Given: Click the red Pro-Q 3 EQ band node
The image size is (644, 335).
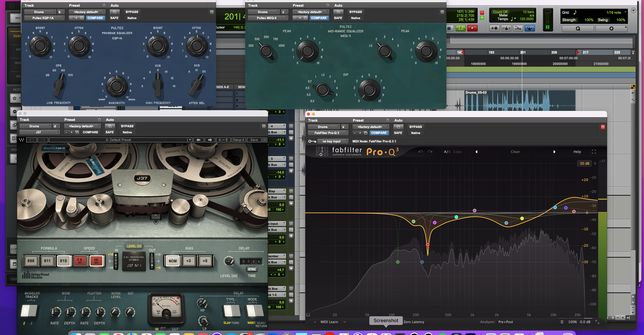Looking at the screenshot, I should point(427,244).
